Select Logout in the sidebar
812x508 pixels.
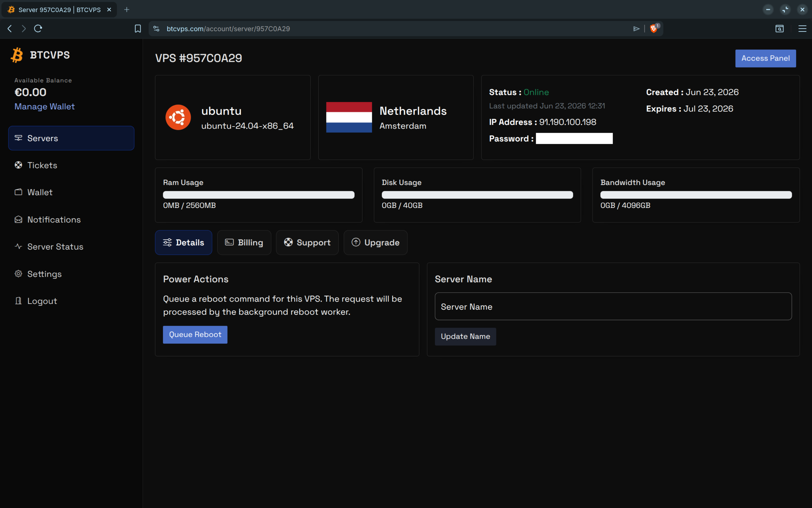pyautogui.click(x=71, y=301)
